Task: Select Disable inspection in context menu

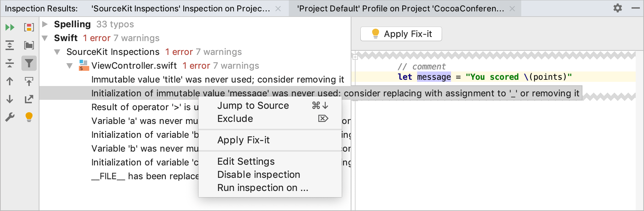Action: tap(258, 175)
